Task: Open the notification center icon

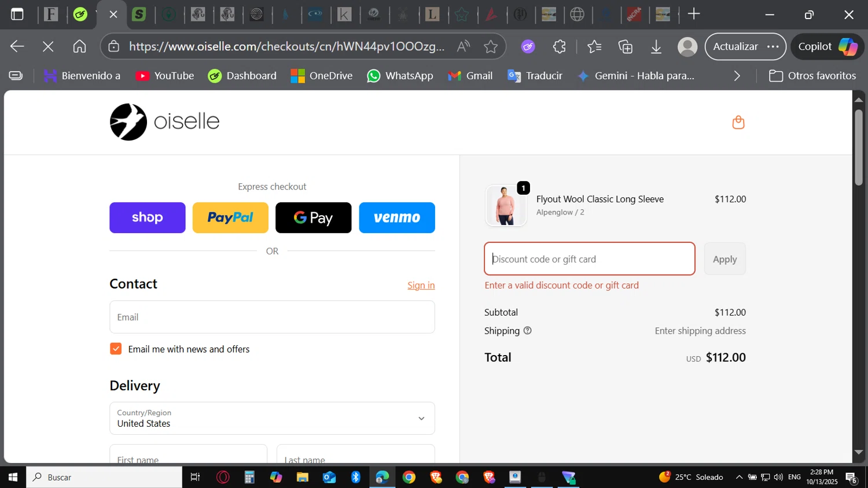Action: (851, 477)
